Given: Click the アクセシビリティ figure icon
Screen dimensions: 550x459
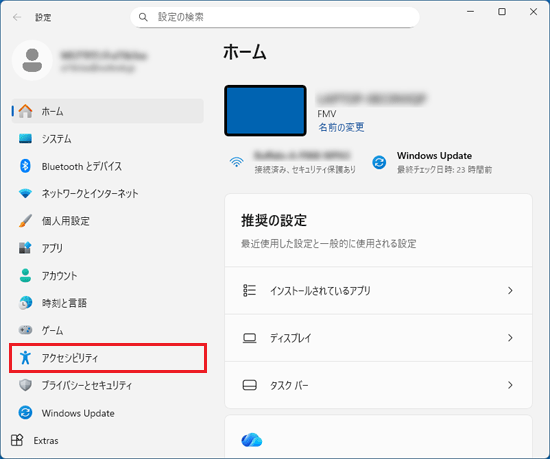Looking at the screenshot, I should click(25, 358).
